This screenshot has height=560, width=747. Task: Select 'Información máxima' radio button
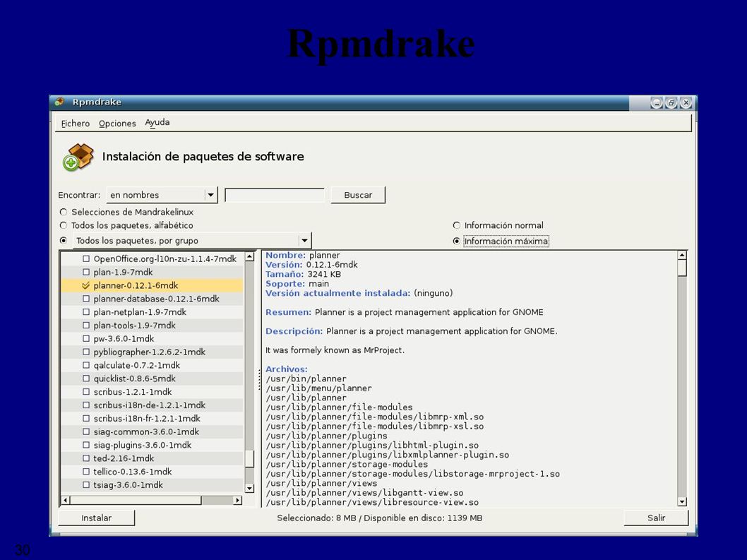pos(456,241)
